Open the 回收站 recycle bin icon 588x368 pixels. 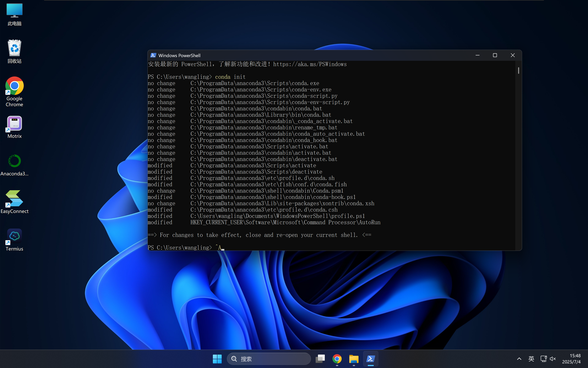pyautogui.click(x=14, y=52)
